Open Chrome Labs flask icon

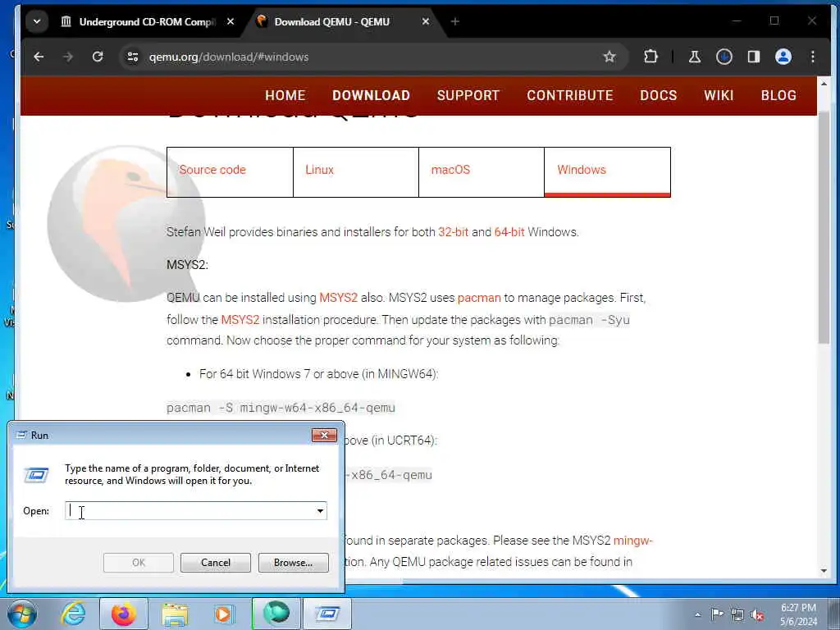point(694,57)
